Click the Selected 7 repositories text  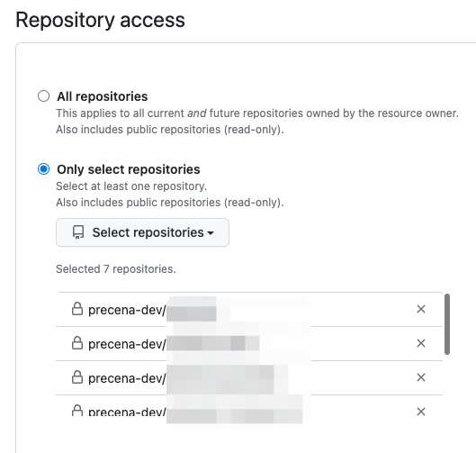(x=116, y=269)
